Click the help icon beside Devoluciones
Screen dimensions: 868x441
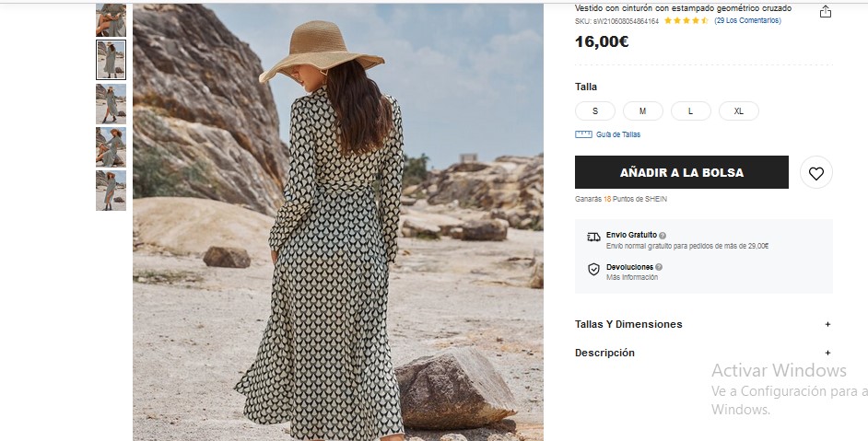point(659,267)
